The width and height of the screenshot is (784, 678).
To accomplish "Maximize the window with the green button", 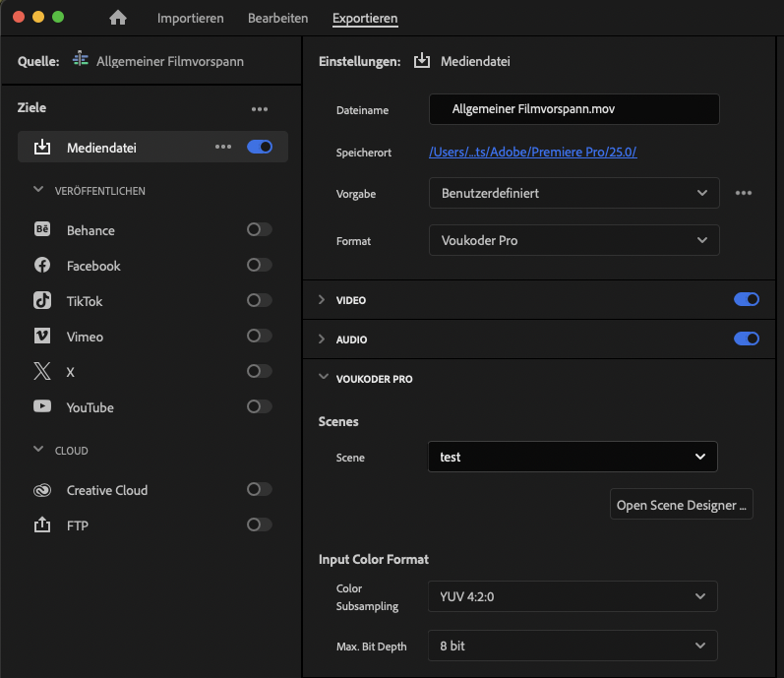I will click(x=58, y=17).
